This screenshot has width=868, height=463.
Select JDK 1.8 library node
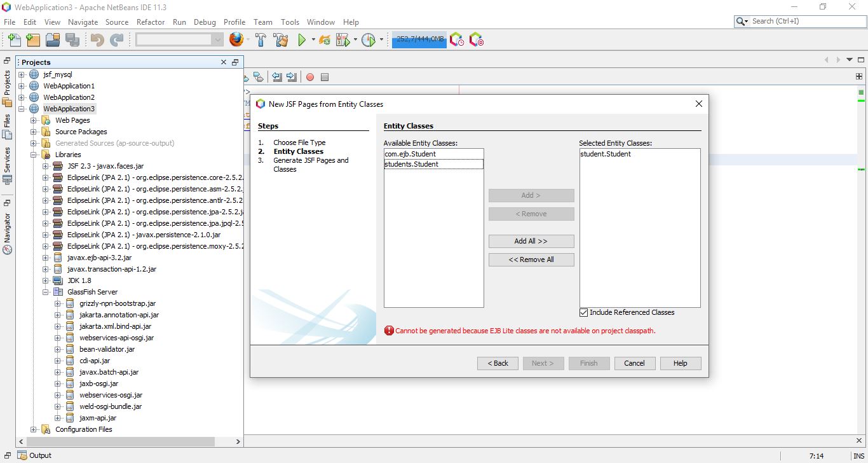tap(80, 280)
